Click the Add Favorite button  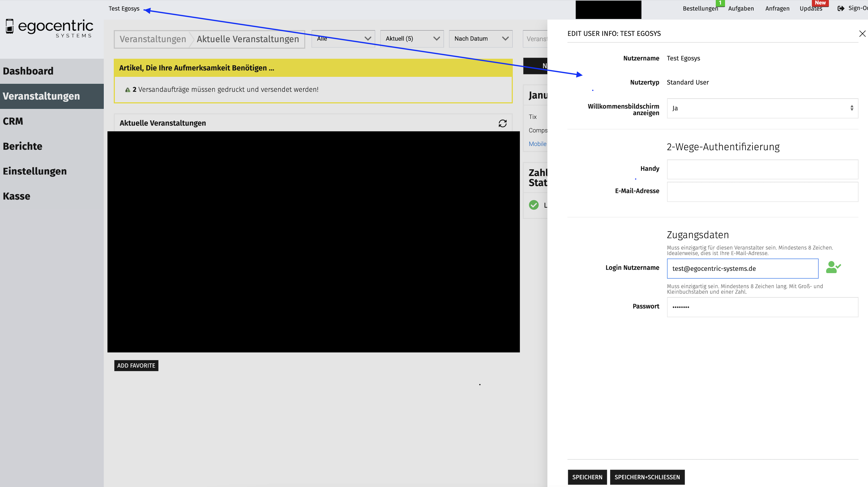click(x=136, y=366)
